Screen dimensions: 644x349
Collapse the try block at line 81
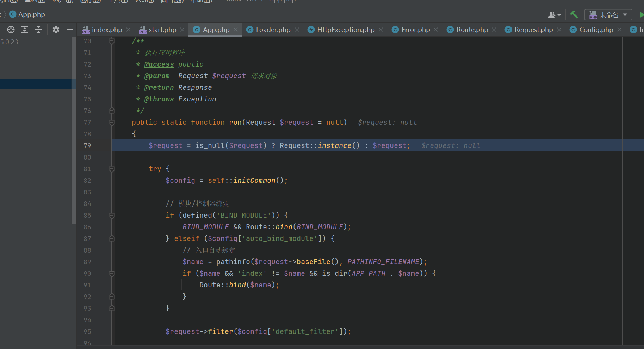[x=112, y=169]
